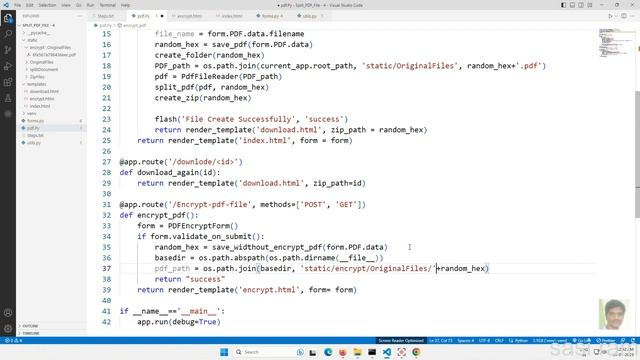Click the editor vertical scrollbar
This screenshot has width=640, height=360.
(638, 155)
